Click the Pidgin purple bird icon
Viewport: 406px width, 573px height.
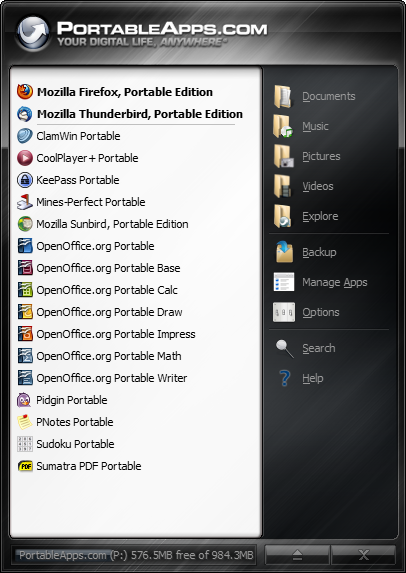(25, 400)
